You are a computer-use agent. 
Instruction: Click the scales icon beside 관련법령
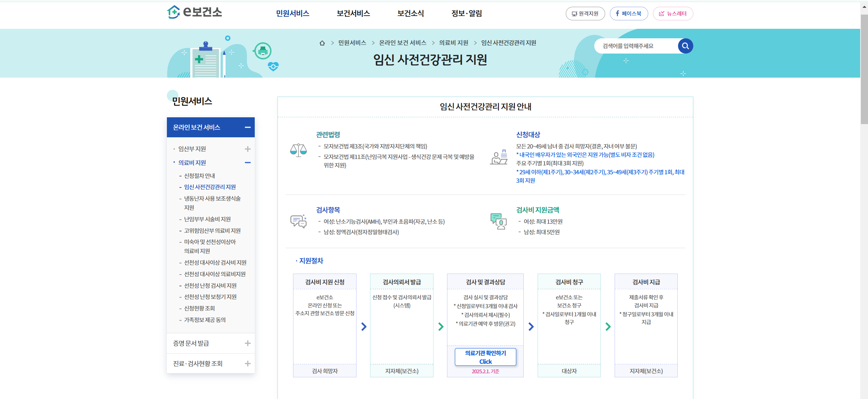[x=298, y=150]
